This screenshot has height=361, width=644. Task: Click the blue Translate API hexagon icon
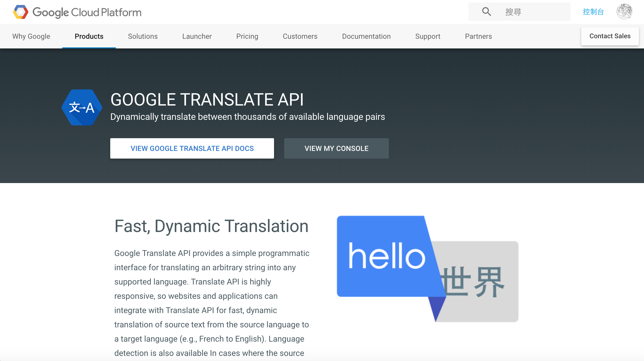[82, 107]
